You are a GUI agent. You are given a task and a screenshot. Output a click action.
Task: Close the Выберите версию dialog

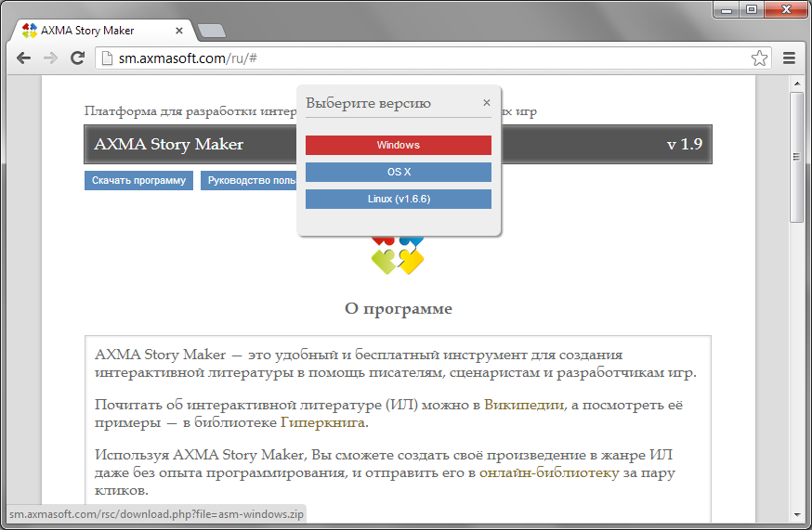point(486,102)
